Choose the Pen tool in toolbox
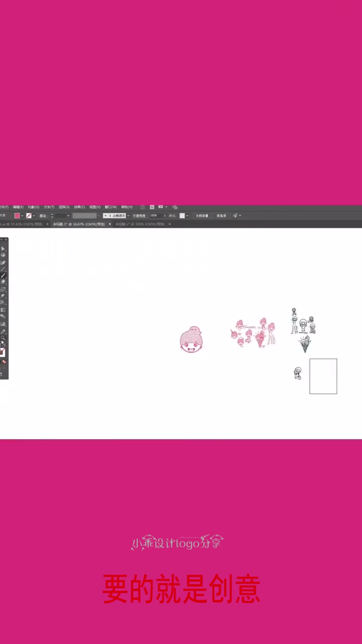This screenshot has height=644, width=362. (x=3, y=263)
